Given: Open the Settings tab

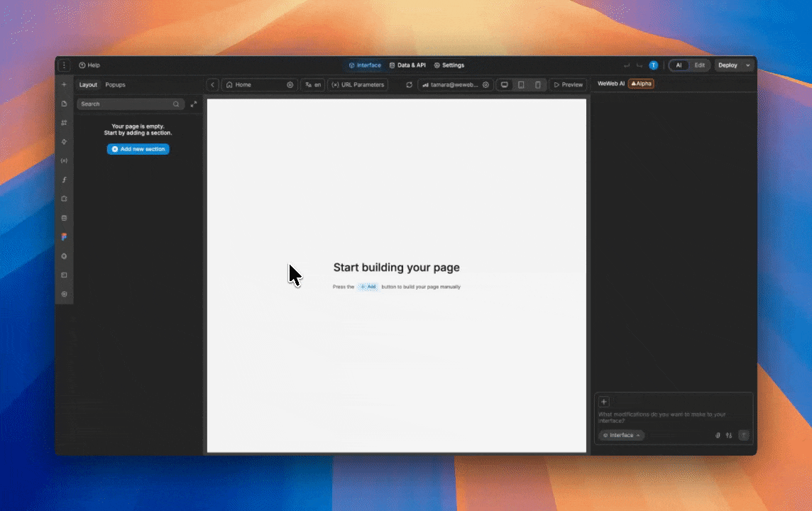Looking at the screenshot, I should click(x=449, y=65).
